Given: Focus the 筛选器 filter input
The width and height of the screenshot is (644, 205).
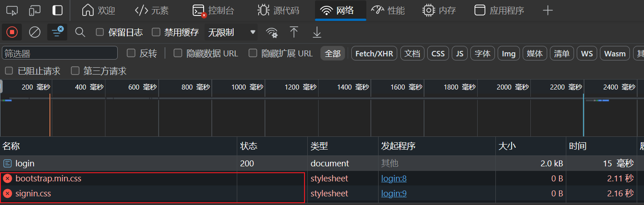Looking at the screenshot, I should (x=60, y=53).
